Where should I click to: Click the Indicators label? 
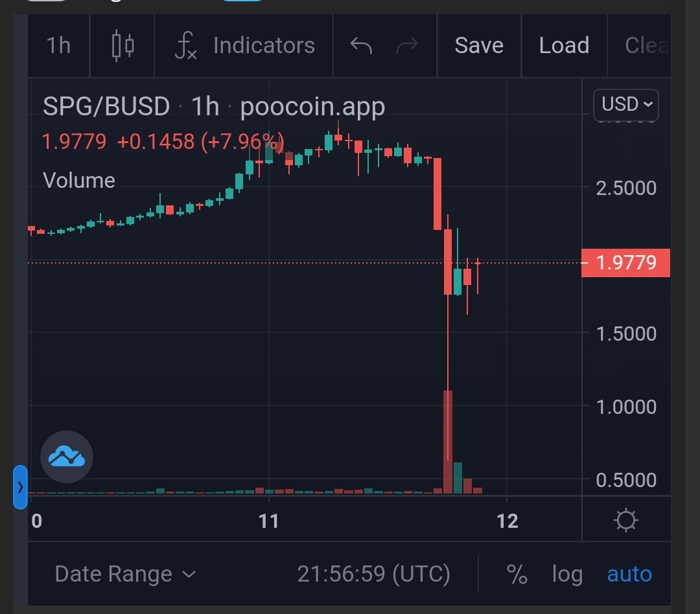[264, 45]
